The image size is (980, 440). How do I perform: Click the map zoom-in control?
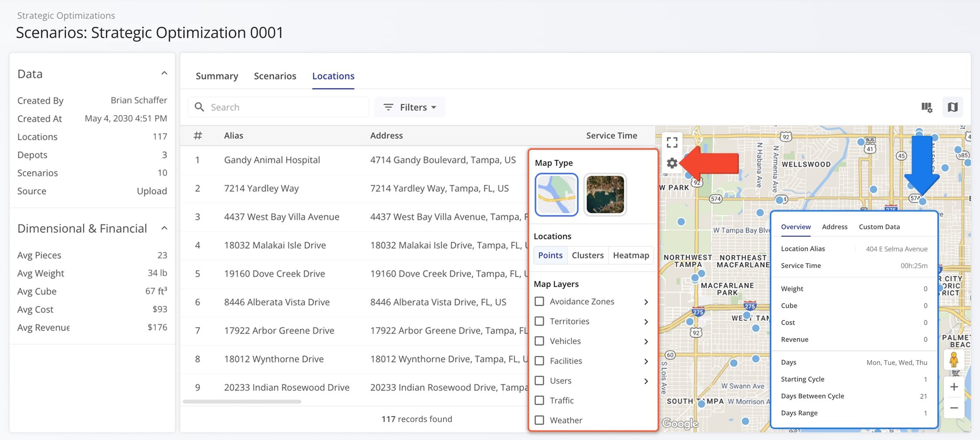coord(954,386)
